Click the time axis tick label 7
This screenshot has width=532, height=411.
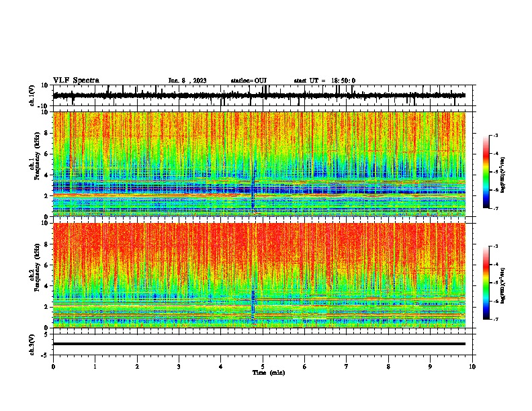coord(347,367)
